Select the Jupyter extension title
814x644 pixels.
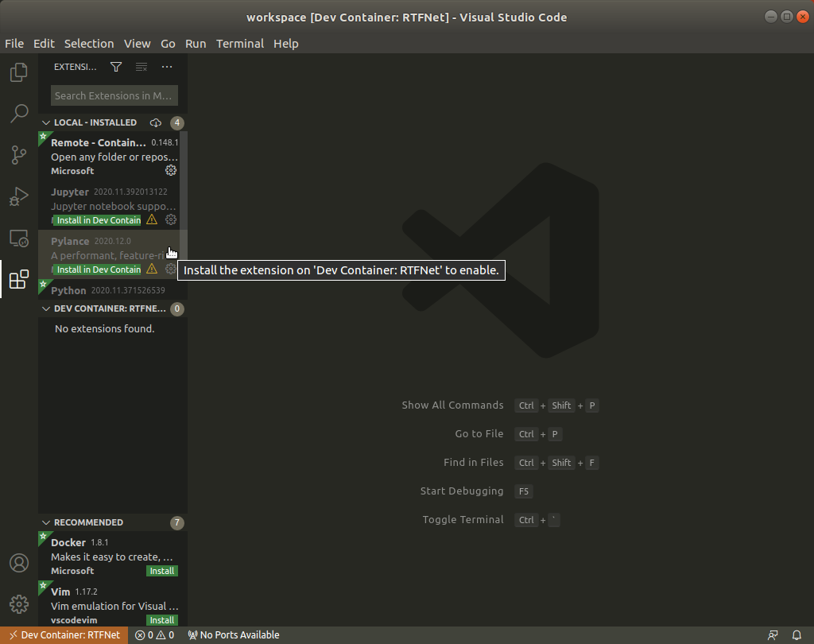tap(70, 192)
